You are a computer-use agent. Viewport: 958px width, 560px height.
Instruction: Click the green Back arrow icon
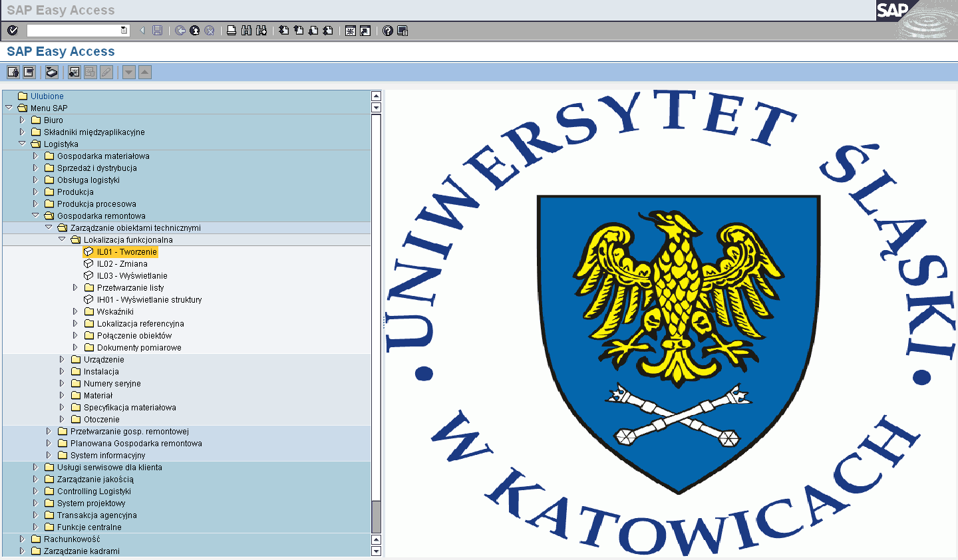pyautogui.click(x=180, y=31)
